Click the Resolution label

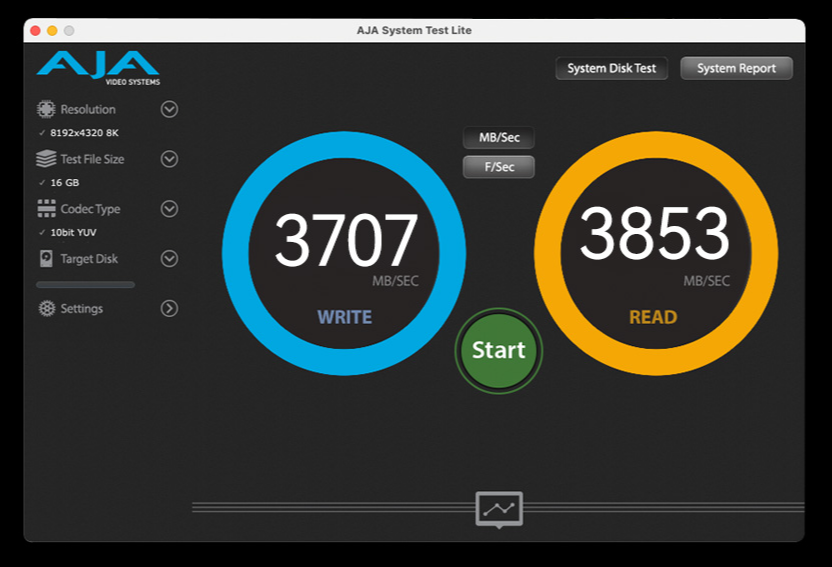pos(88,109)
